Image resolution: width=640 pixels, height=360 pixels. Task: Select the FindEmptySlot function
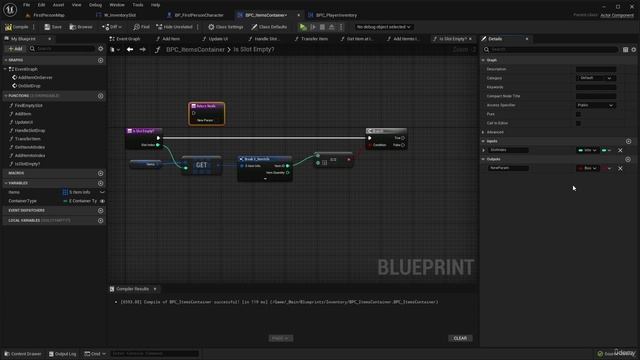click(x=29, y=106)
